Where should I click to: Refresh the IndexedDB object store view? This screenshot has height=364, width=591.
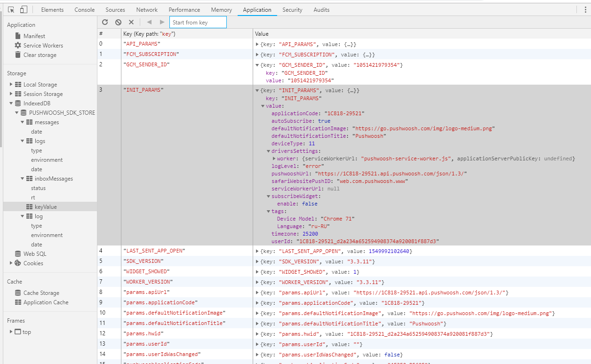coord(105,22)
